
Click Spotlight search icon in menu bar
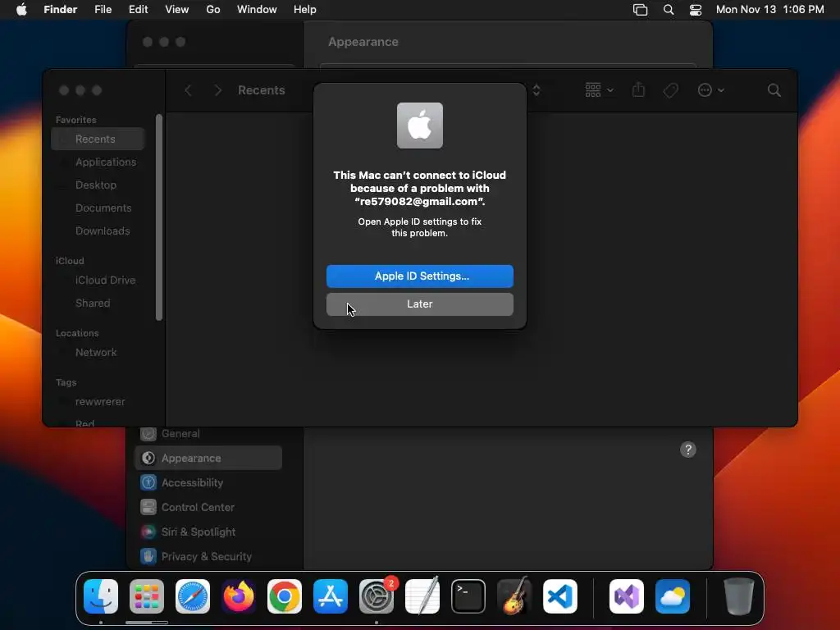tap(668, 10)
